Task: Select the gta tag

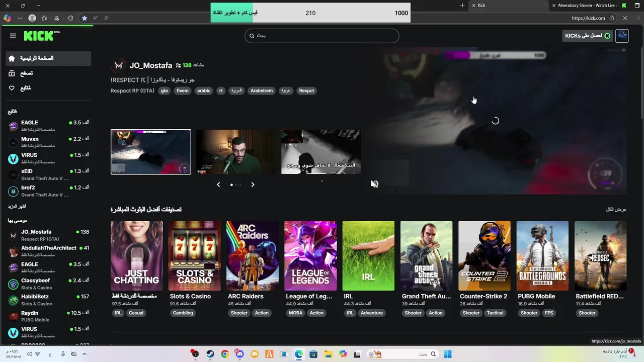Action: click(x=164, y=90)
